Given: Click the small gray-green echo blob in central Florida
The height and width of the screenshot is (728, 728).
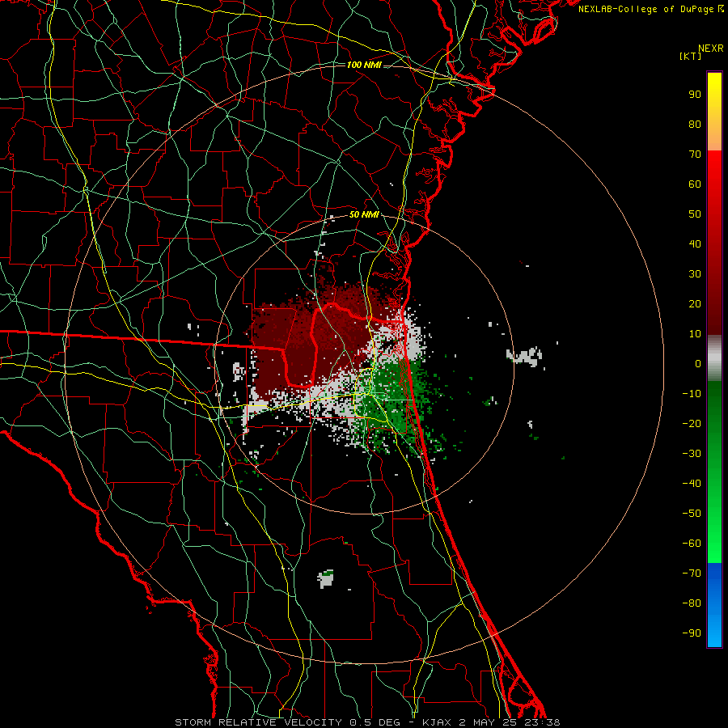Looking at the screenshot, I should point(325,579).
